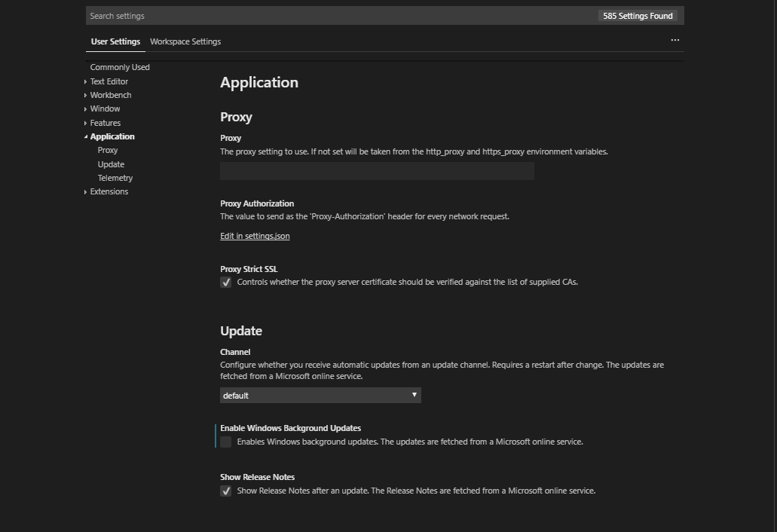The width and height of the screenshot is (777, 532).
Task: Expand the Text Editor settings section
Action: [x=109, y=81]
